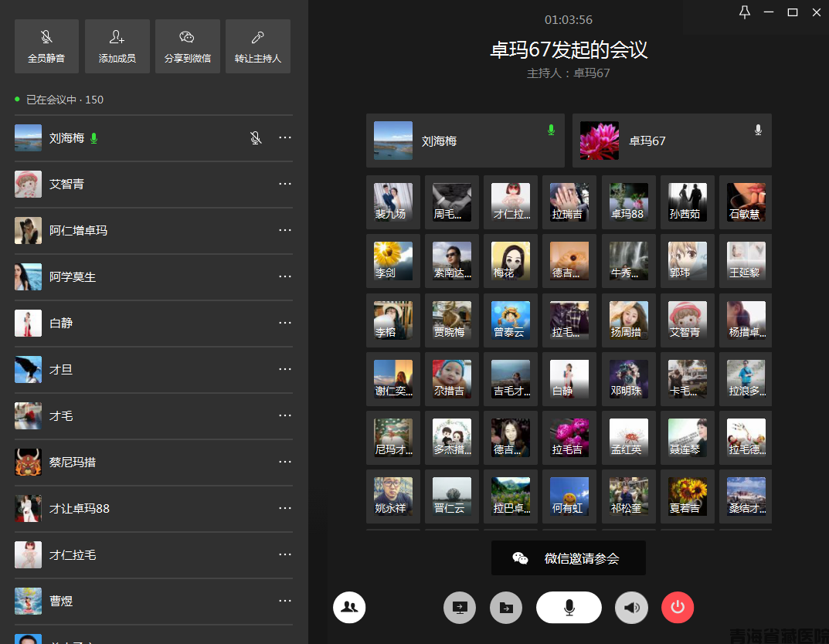The image size is (829, 644).
Task: Click Transfer Host (转让主持人)
Action: click(258, 46)
